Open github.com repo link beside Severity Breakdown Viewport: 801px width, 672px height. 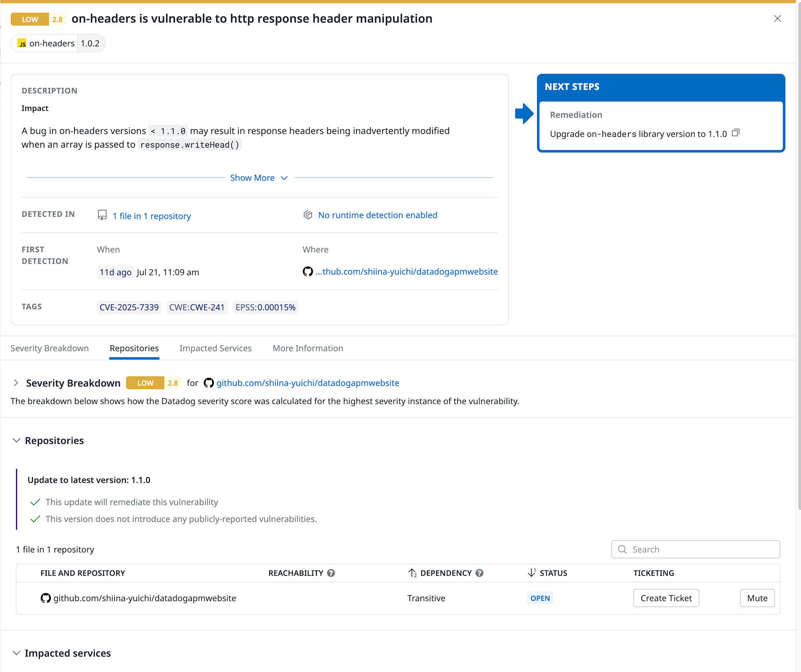pos(308,383)
